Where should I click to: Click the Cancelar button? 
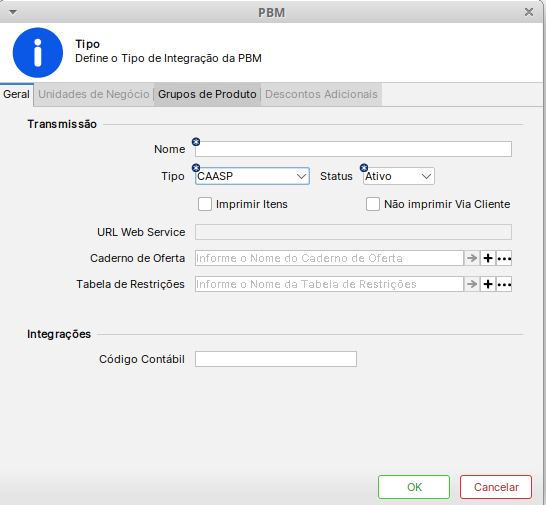tap(496, 487)
